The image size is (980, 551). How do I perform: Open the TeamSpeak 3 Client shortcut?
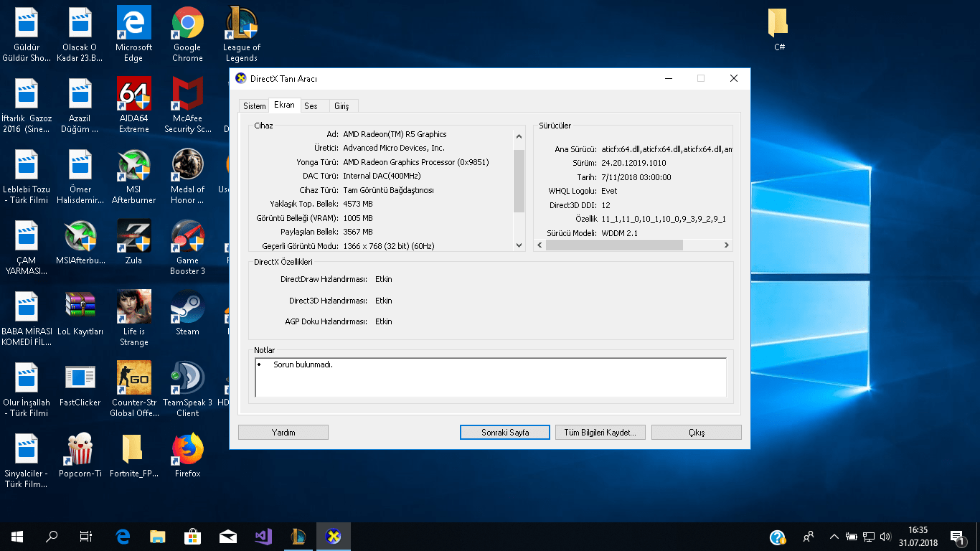click(187, 379)
